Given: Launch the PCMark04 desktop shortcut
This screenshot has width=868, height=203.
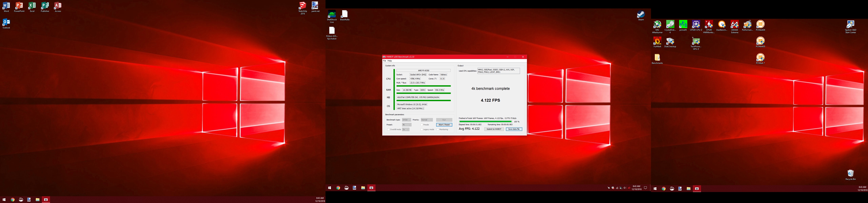Looking at the screenshot, I should (x=761, y=26).
